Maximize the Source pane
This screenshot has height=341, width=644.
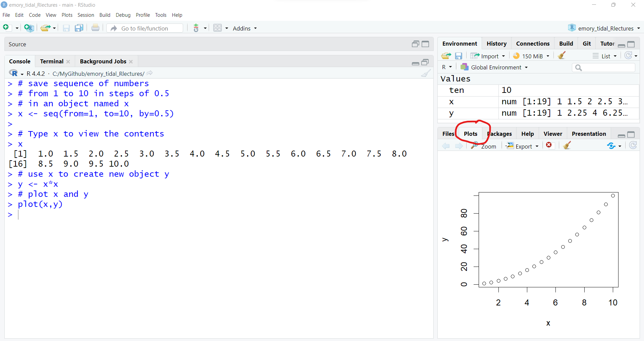(425, 44)
